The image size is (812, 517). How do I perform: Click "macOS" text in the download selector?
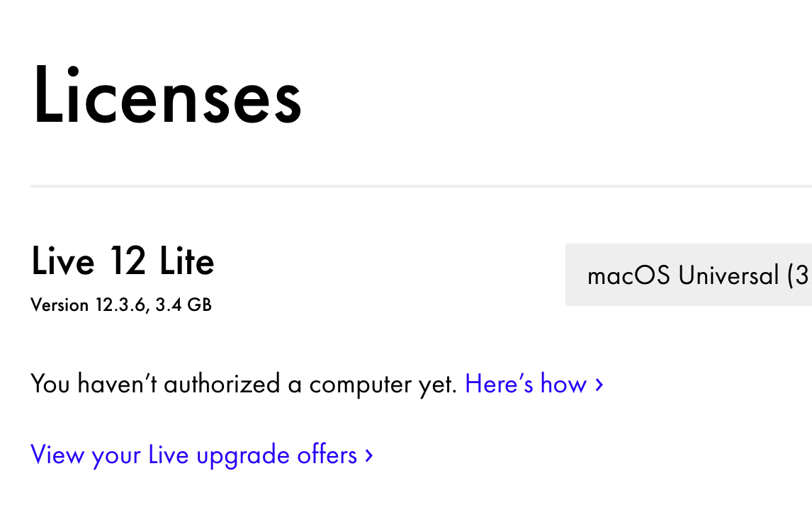tap(628, 275)
